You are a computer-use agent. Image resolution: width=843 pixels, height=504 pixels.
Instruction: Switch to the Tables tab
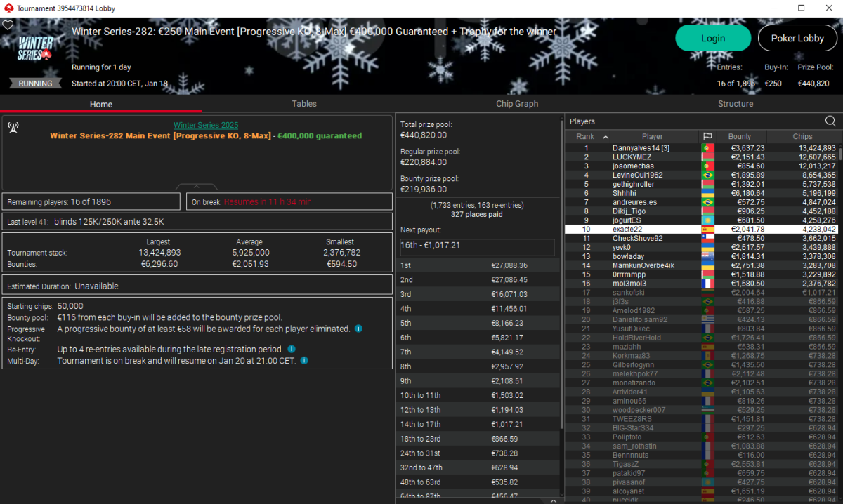[304, 104]
